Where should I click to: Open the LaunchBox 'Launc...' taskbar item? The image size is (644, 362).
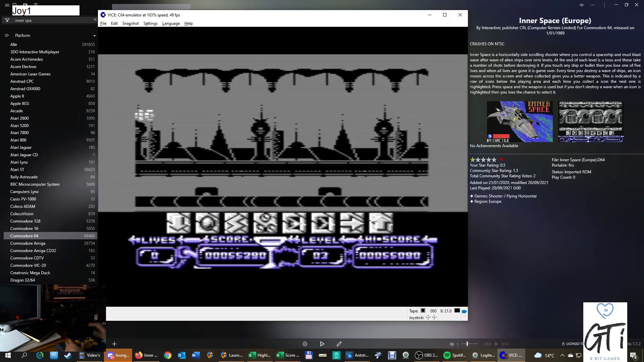tap(232, 355)
